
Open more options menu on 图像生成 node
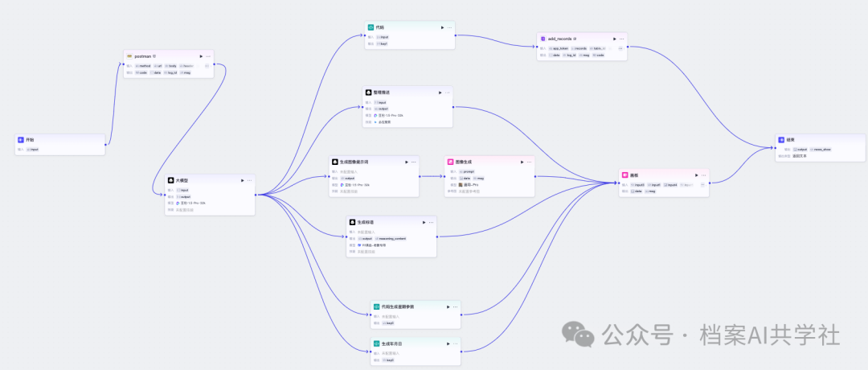529,162
